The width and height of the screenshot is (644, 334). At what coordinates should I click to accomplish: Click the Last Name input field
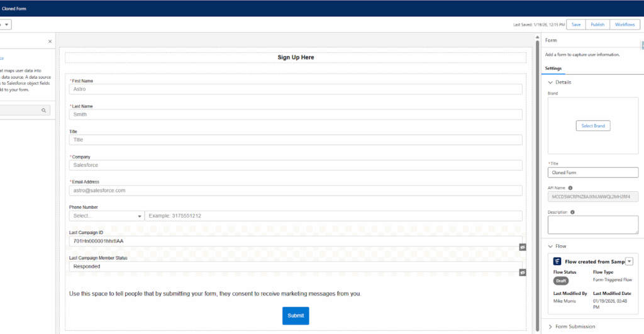pyautogui.click(x=296, y=114)
